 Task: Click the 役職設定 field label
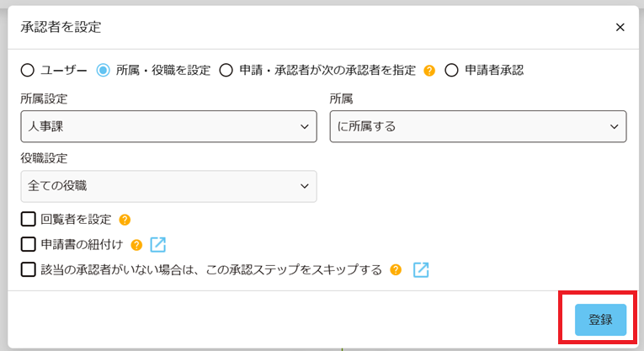[44, 158]
